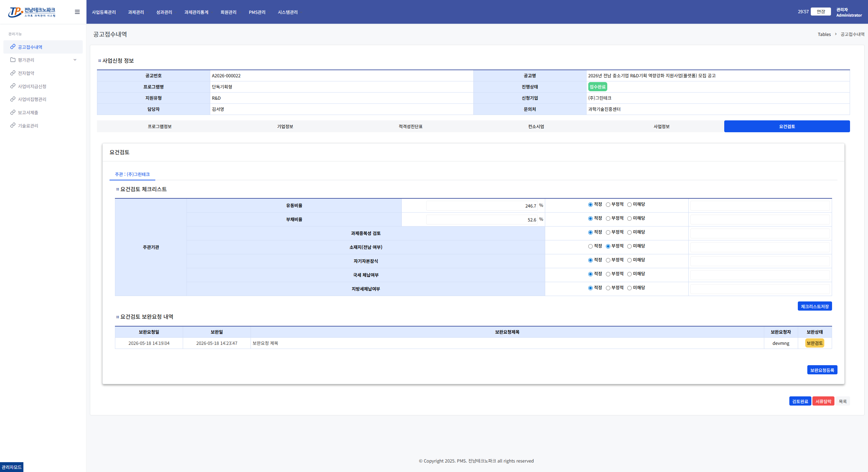Click the 전남테크노파크 logo
The height and width of the screenshot is (472, 868).
tap(32, 12)
